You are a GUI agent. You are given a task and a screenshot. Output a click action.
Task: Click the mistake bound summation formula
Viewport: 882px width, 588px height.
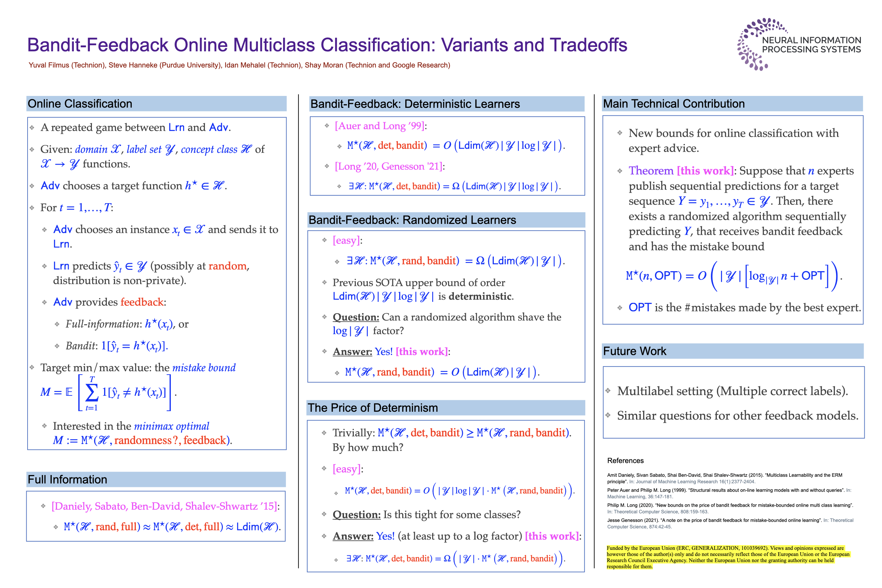click(x=108, y=393)
